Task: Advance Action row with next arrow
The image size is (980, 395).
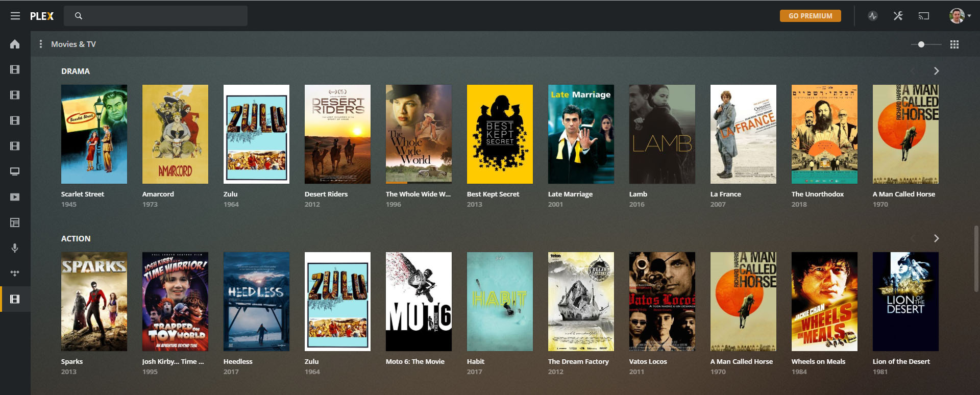Action: [936, 238]
